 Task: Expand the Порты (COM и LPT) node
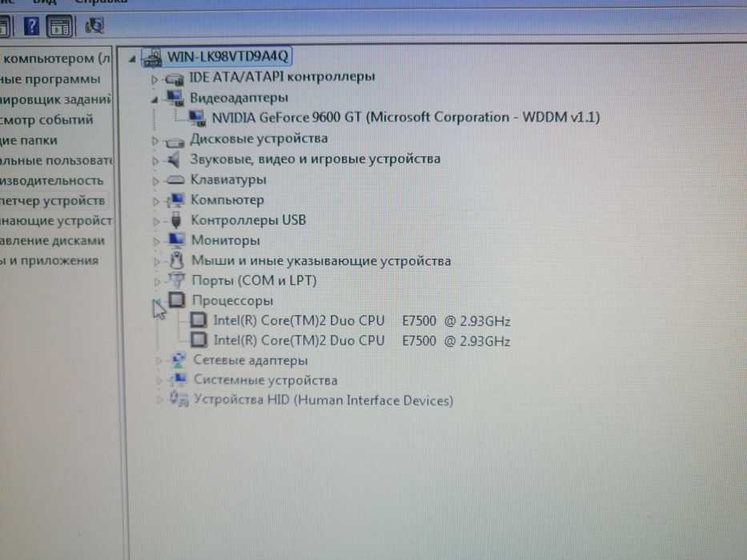tap(157, 282)
